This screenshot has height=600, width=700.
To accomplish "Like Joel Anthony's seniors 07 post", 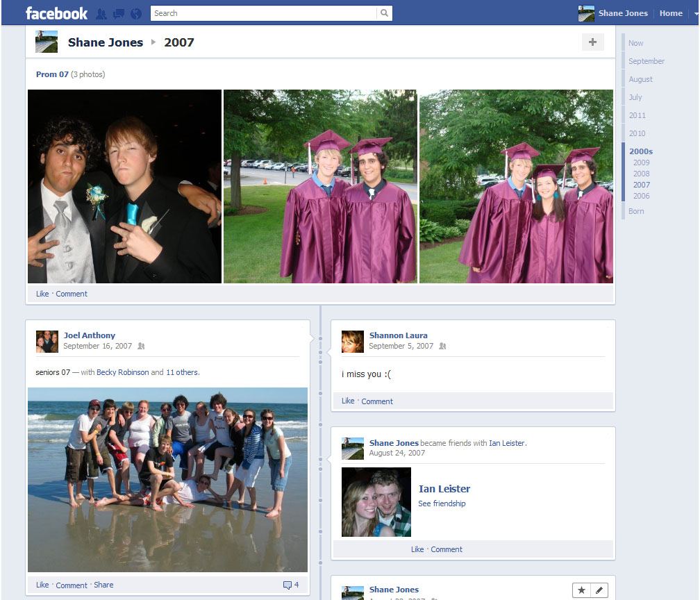I will pyautogui.click(x=42, y=585).
